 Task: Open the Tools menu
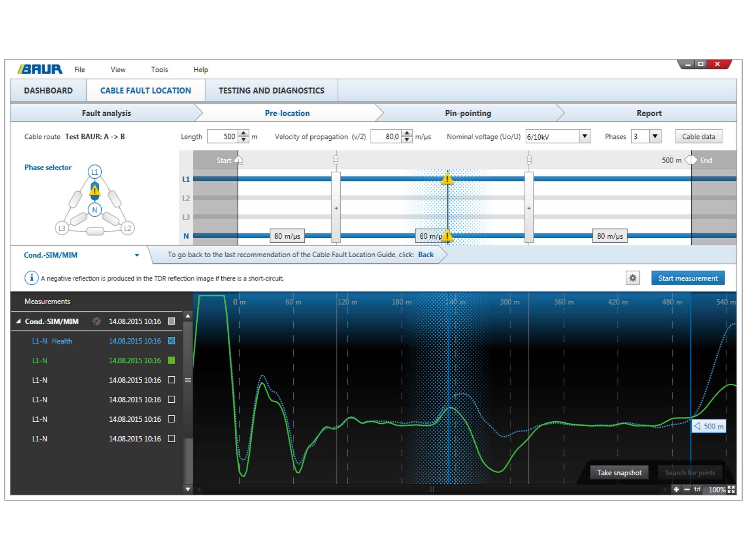(159, 70)
